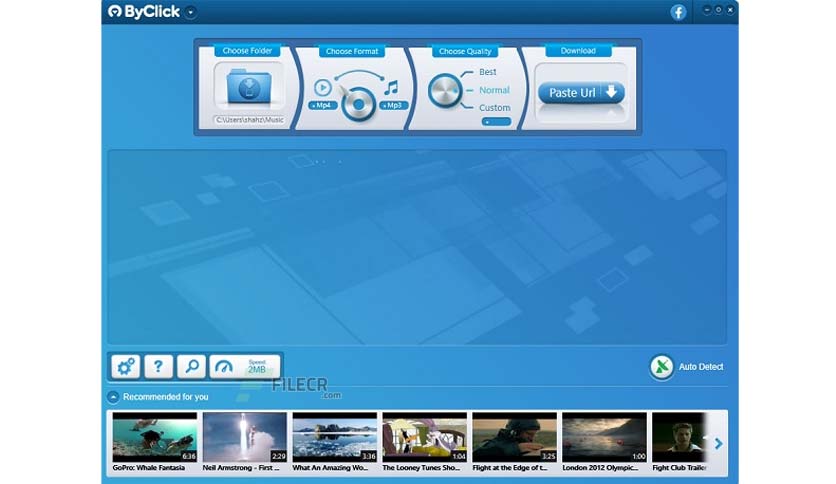836x484 pixels.
Task: Click the Auto Detect label
Action: 701,367
